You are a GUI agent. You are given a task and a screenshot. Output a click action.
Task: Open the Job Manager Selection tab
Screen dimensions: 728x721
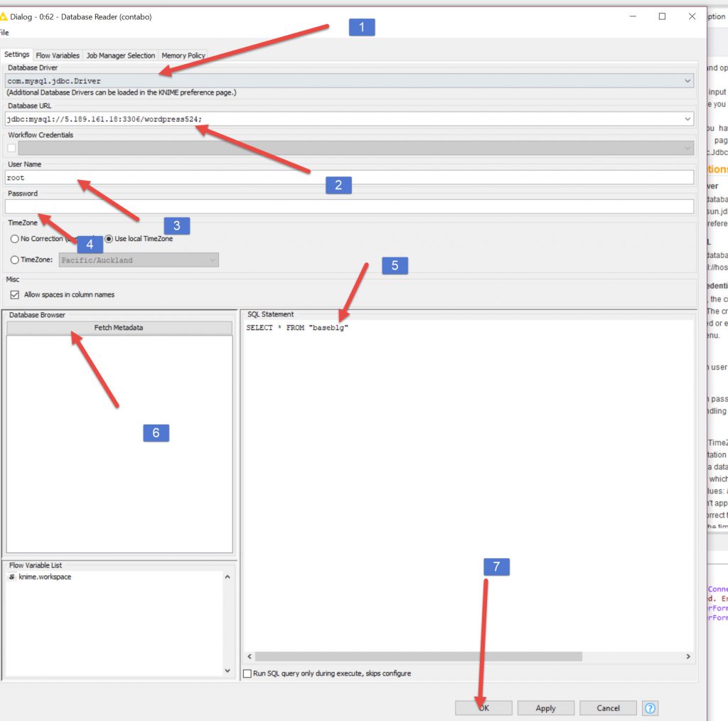pos(120,55)
